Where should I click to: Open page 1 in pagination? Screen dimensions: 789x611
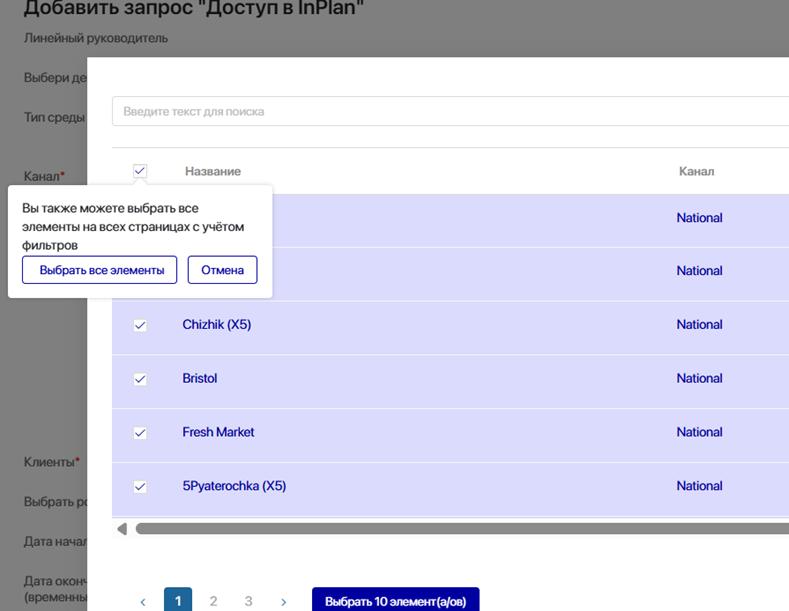[178, 601]
